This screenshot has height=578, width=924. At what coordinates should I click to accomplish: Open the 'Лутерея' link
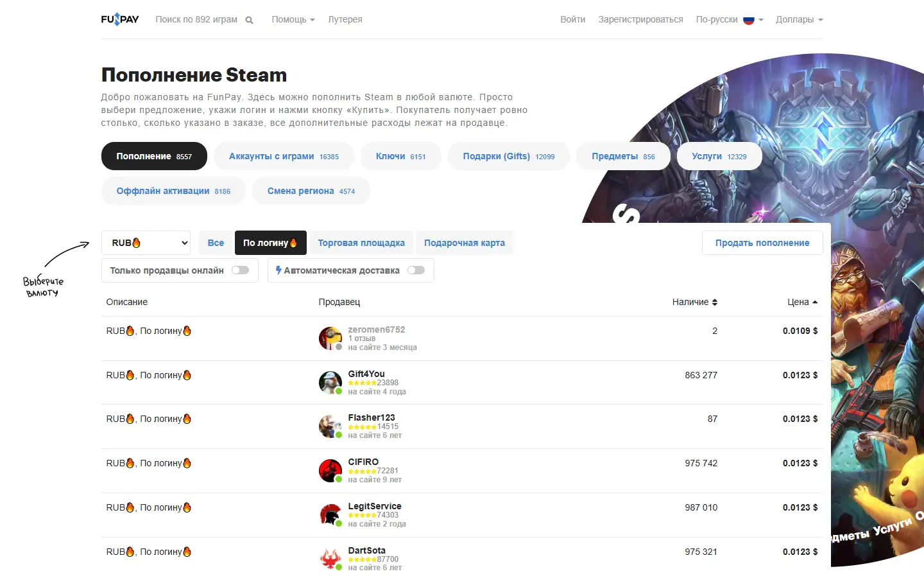[345, 19]
